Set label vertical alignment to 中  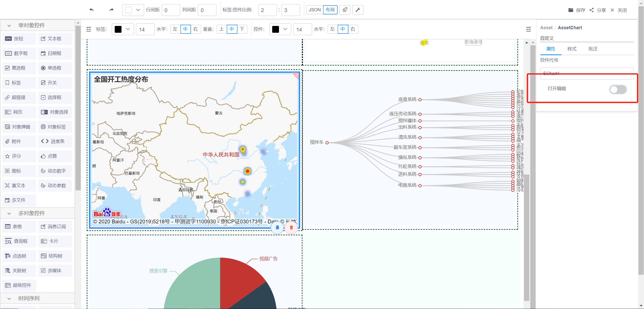(232, 29)
